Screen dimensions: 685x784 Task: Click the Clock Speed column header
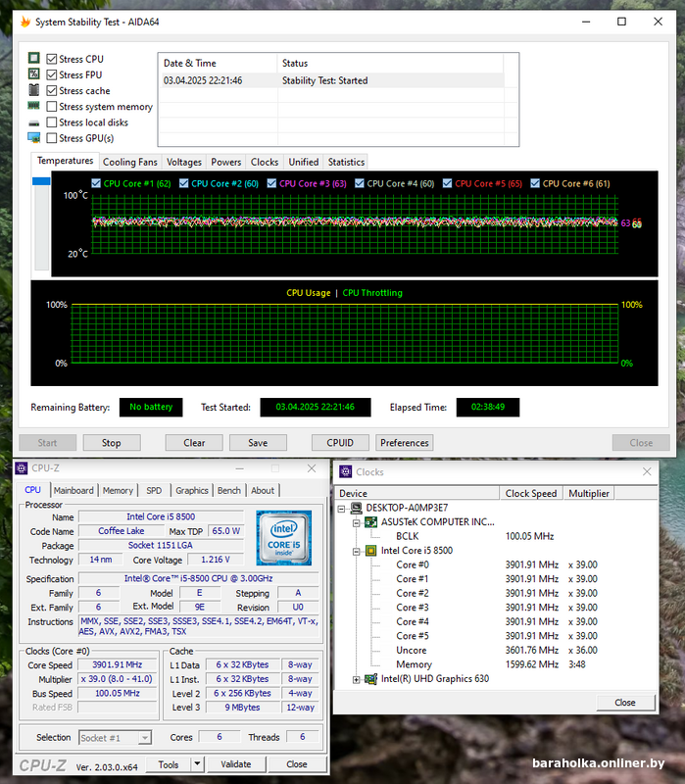[x=531, y=493]
